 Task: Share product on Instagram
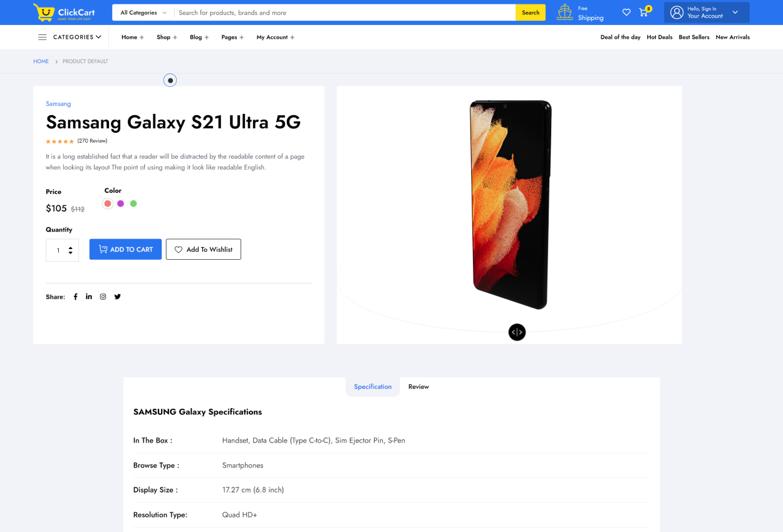click(x=103, y=297)
